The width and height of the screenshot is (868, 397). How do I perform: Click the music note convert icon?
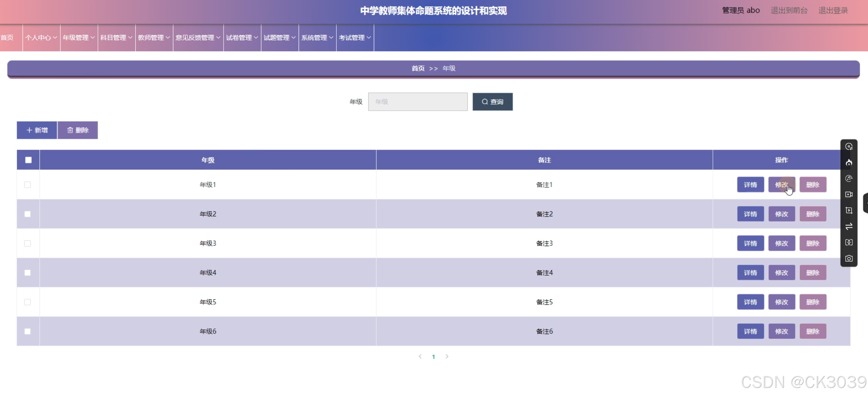coord(849,178)
